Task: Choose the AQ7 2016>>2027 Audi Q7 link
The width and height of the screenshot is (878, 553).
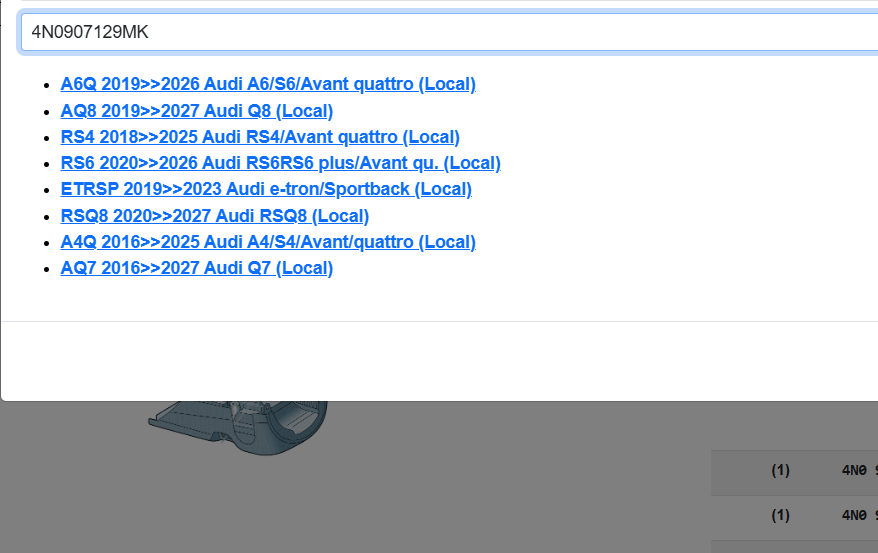Action: coord(197,268)
